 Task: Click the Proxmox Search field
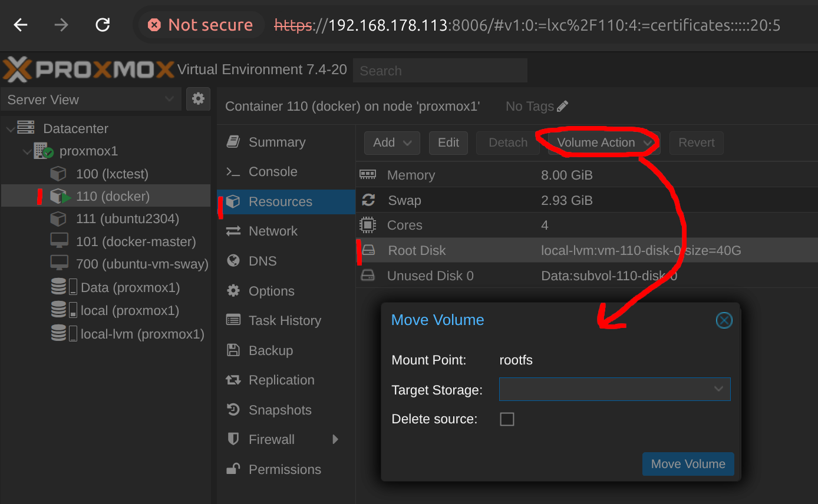coord(440,71)
